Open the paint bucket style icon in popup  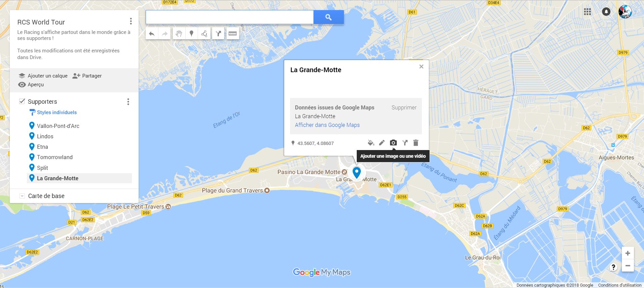pyautogui.click(x=371, y=143)
